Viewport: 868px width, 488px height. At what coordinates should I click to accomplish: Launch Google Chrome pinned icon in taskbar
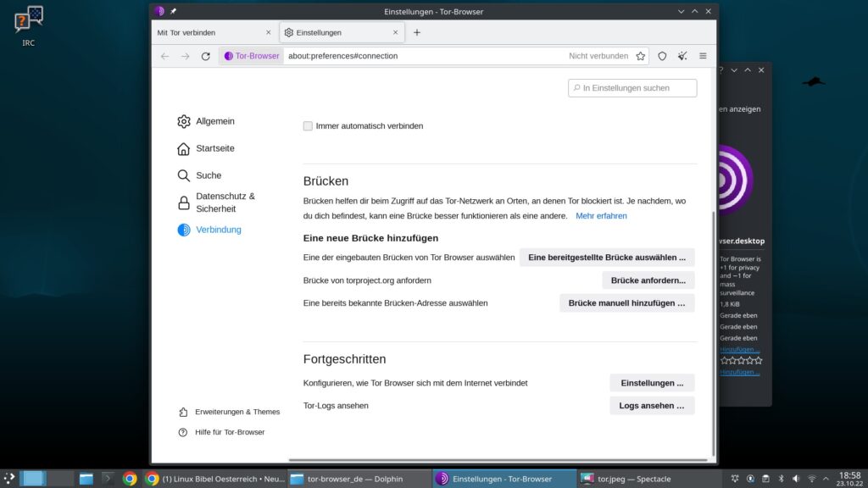[x=130, y=479]
